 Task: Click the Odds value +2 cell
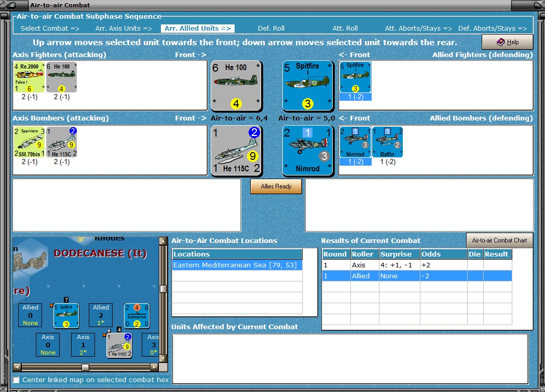point(444,265)
